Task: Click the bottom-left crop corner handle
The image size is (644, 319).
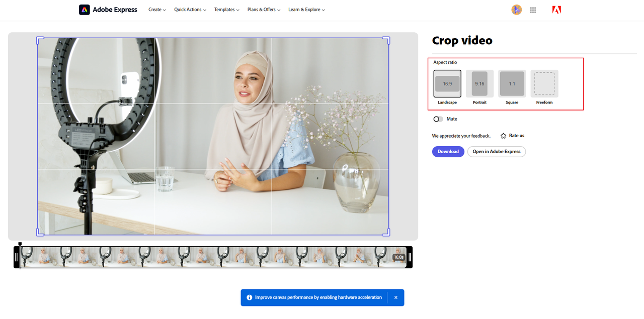Action: (x=40, y=232)
